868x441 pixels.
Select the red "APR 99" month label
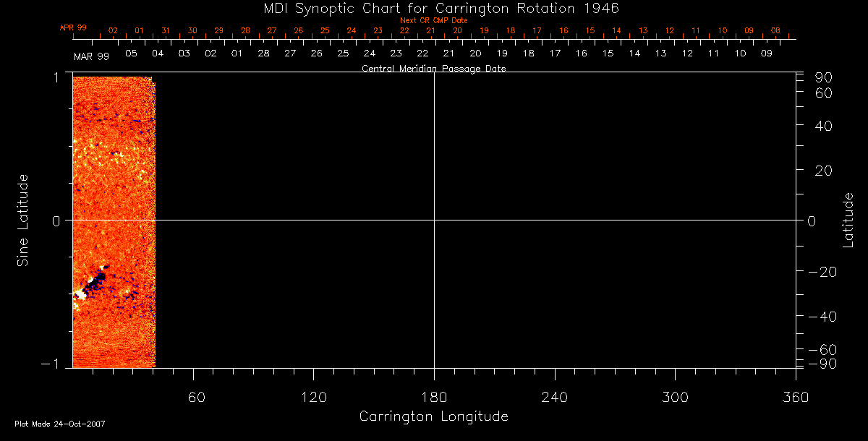[73, 28]
